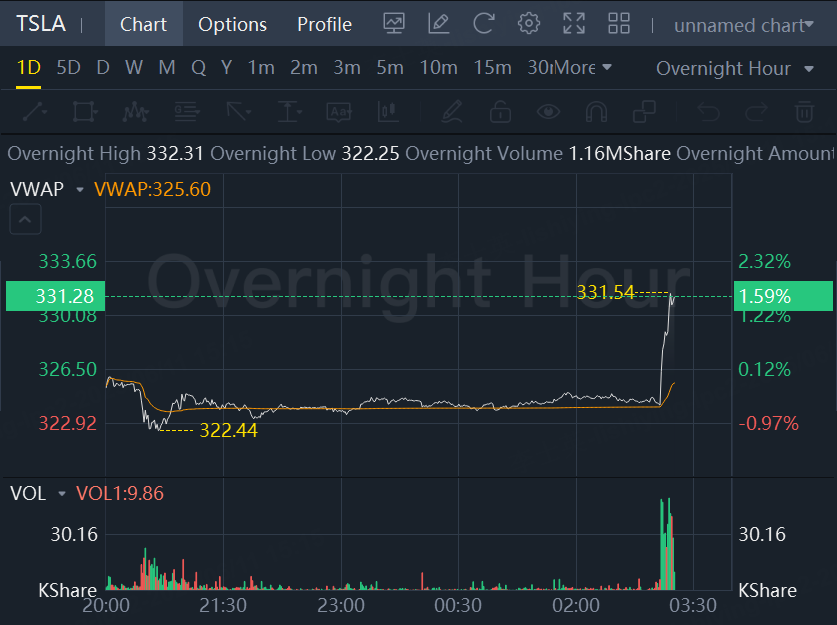Toggle the lock drawings icon
Image resolution: width=837 pixels, height=625 pixels.
click(x=500, y=112)
